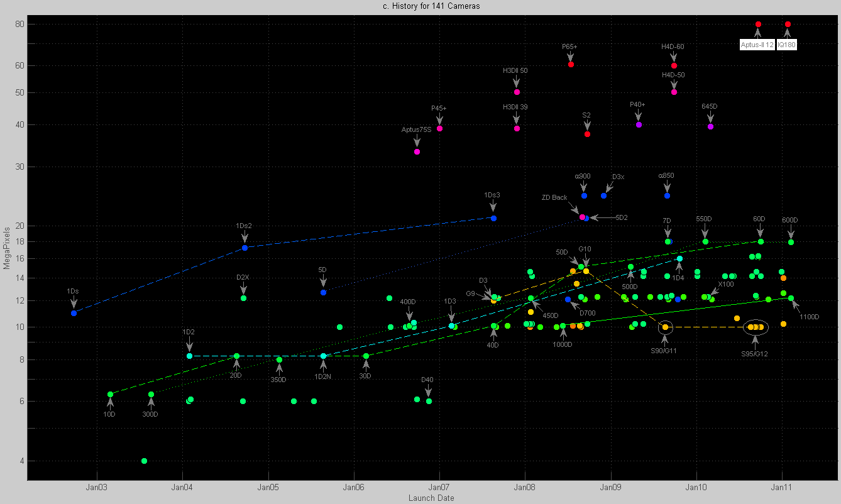Select the circled orange S90/G11 point

click(x=665, y=327)
